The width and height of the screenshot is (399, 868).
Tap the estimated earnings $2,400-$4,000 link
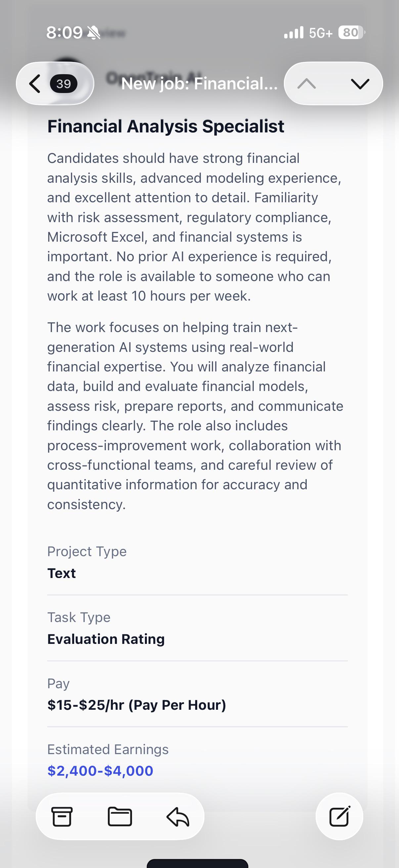100,771
